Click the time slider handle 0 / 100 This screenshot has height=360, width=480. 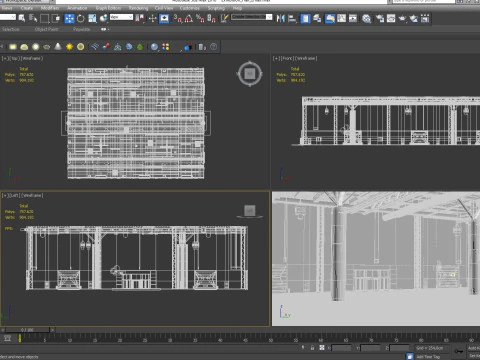(27, 330)
